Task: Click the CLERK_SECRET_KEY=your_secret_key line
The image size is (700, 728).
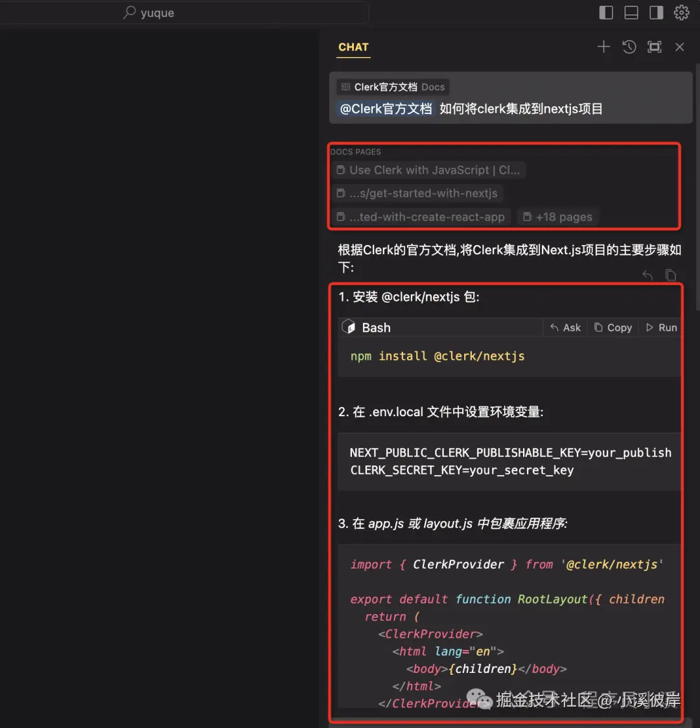Action: tap(462, 471)
